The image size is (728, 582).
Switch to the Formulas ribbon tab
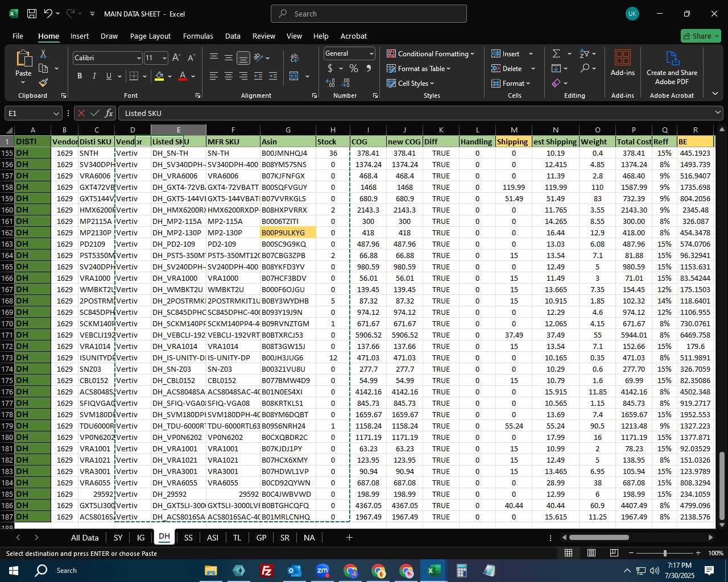click(198, 36)
